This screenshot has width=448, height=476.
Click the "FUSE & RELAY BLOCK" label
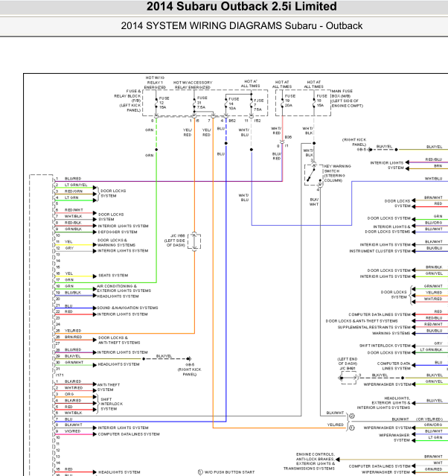pos(128,101)
